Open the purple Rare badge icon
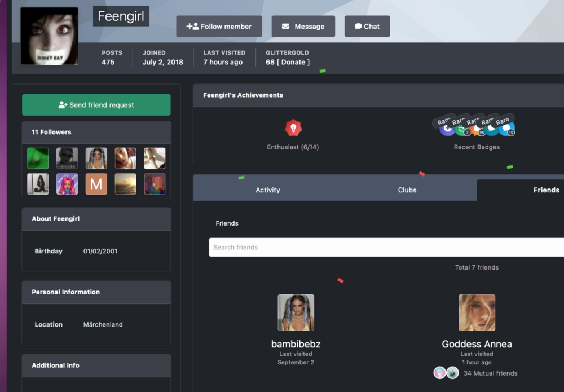564x392 pixels. [446, 129]
